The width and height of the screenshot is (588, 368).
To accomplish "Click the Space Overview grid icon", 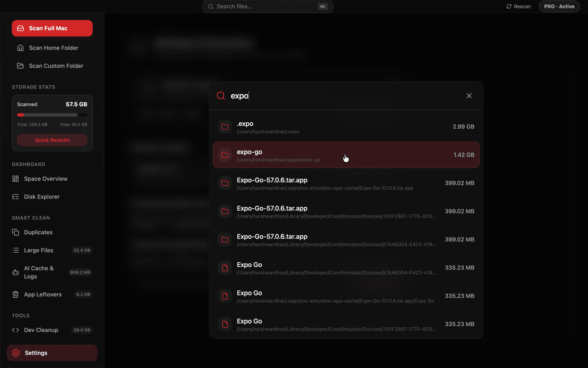I will tap(15, 179).
